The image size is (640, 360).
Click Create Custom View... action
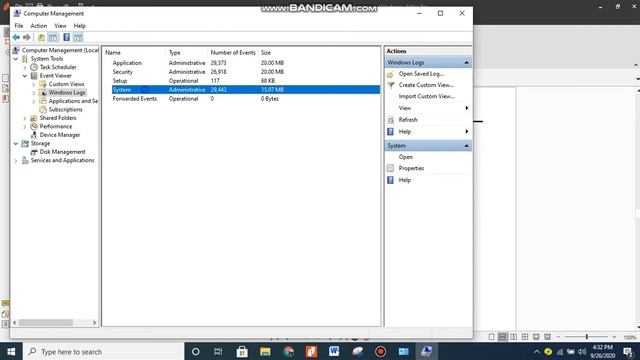(x=426, y=85)
